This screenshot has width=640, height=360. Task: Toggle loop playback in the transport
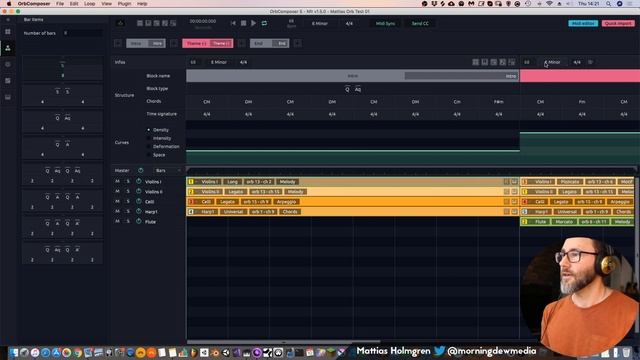pyautogui.click(x=264, y=23)
